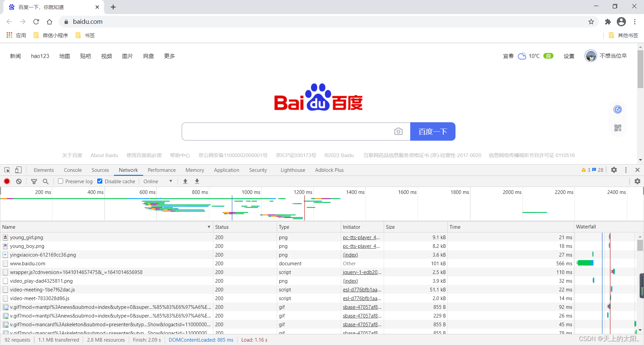Expand the 更多 navigation menu
The width and height of the screenshot is (644, 345).
169,56
